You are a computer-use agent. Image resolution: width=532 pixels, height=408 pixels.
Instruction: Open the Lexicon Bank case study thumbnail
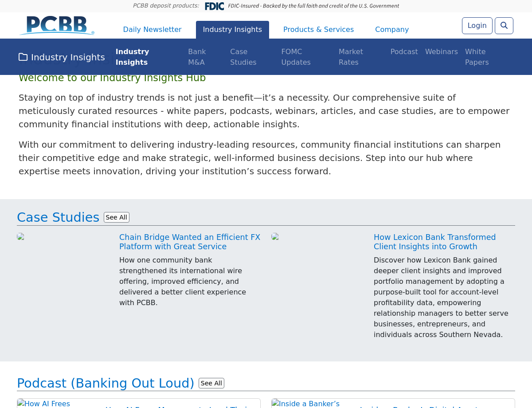pyautogui.click(x=275, y=236)
